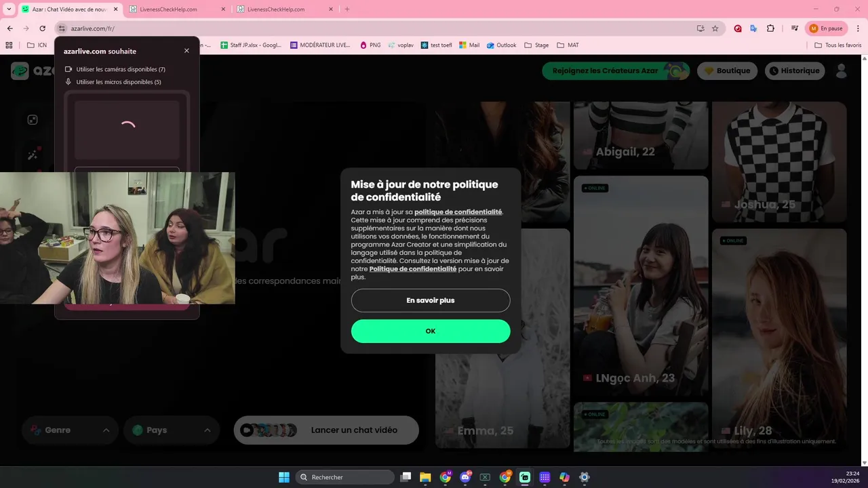This screenshot has width=868, height=488.
Task: Open the test toefl bookmark
Action: click(436, 45)
